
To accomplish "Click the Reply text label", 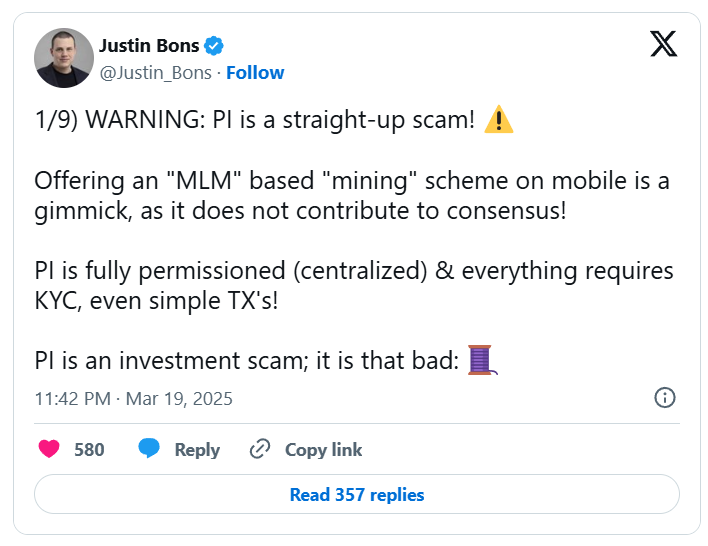I will pyautogui.click(x=197, y=449).
